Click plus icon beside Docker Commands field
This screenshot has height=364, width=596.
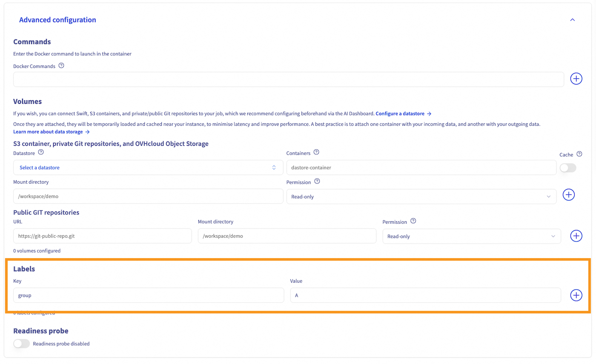[576, 79]
